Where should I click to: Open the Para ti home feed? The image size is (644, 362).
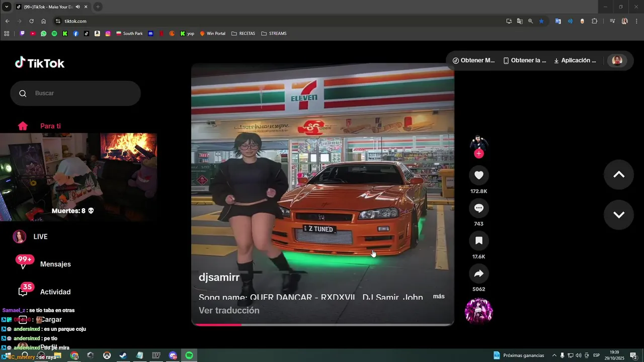pos(39,126)
